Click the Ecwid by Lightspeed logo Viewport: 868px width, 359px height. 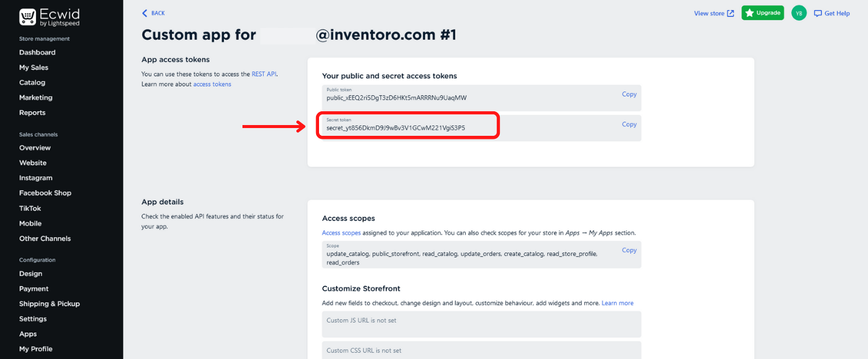pos(49,17)
